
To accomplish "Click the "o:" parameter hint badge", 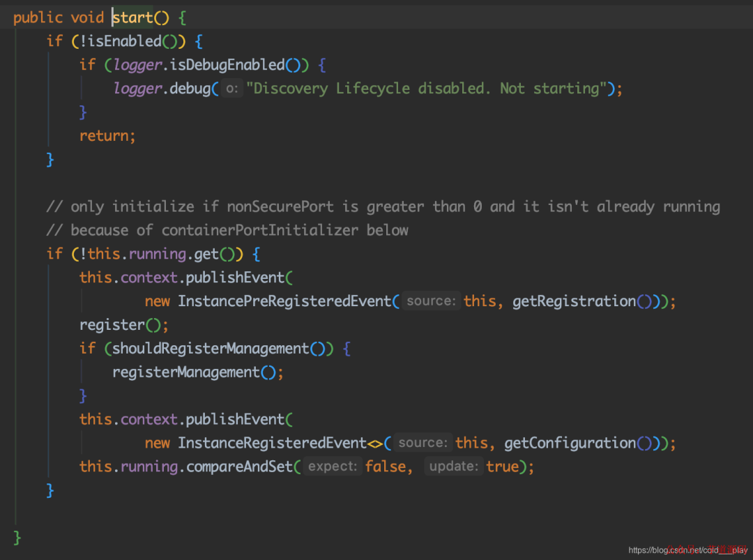I will click(x=231, y=89).
